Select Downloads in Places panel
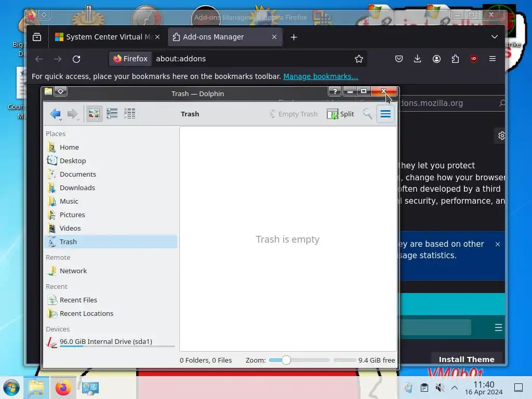Screen dimensions: 532x399 point(111,188)
